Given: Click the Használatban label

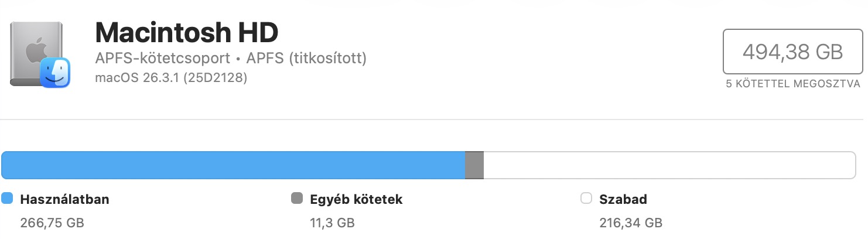Looking at the screenshot, I should (64, 199).
